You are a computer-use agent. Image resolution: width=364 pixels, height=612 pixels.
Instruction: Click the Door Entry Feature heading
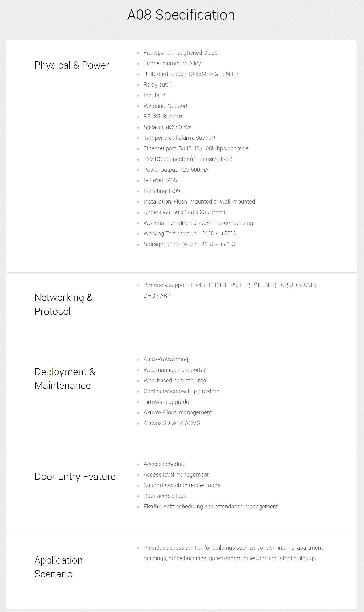[x=75, y=477]
